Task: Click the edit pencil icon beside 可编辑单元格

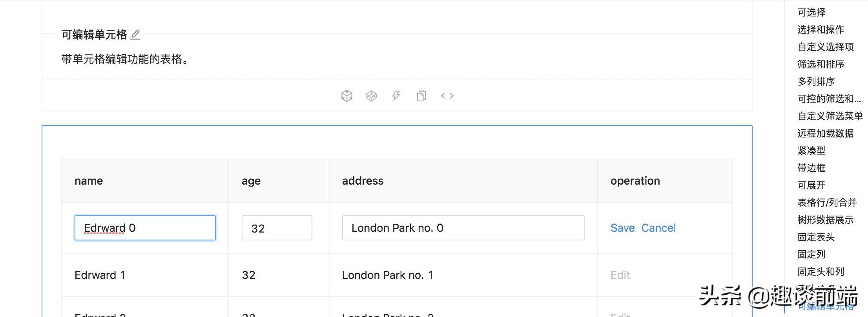Action: (135, 35)
